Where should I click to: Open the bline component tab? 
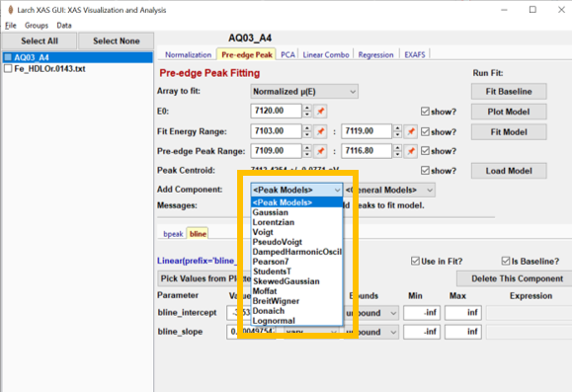(198, 234)
